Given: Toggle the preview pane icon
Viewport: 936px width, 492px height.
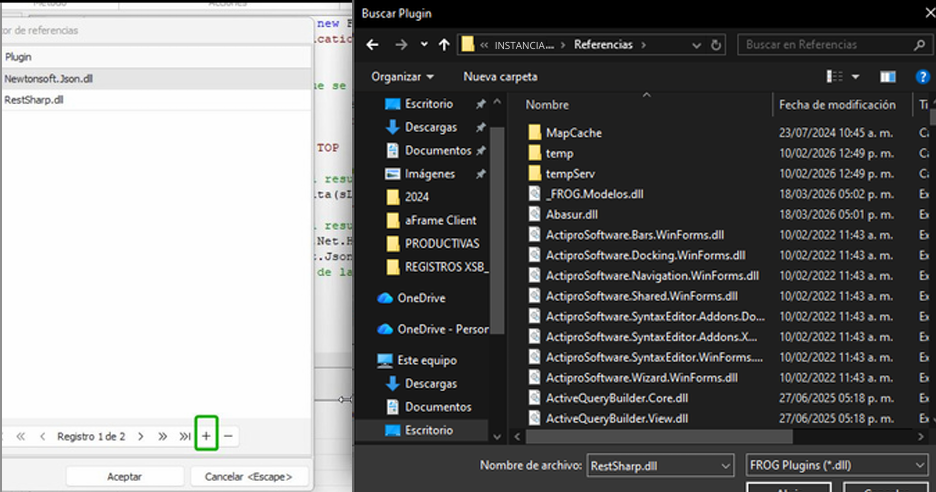Looking at the screenshot, I should (x=887, y=77).
